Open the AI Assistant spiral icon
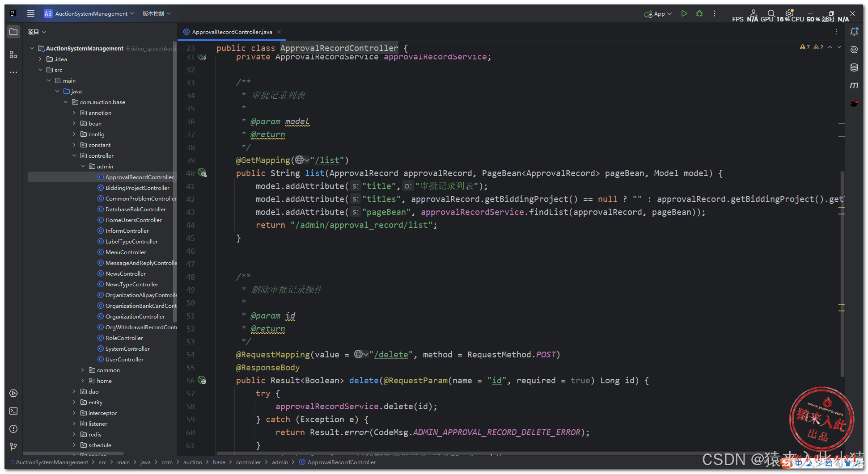The width and height of the screenshot is (868, 474). click(854, 50)
